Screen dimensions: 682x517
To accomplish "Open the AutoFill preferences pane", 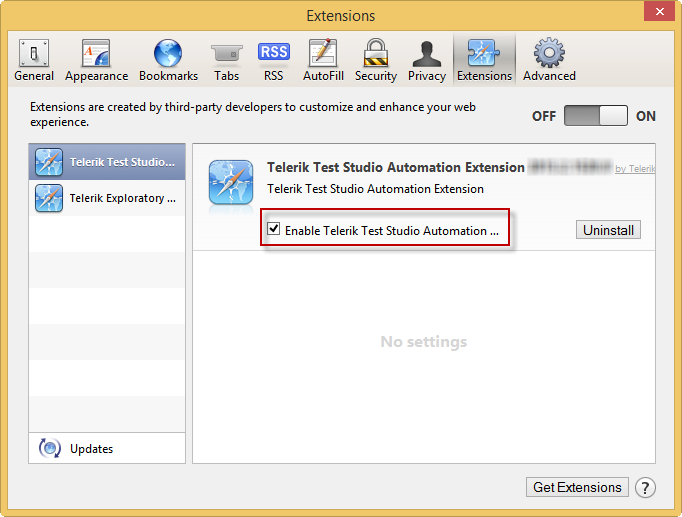I will point(323,61).
